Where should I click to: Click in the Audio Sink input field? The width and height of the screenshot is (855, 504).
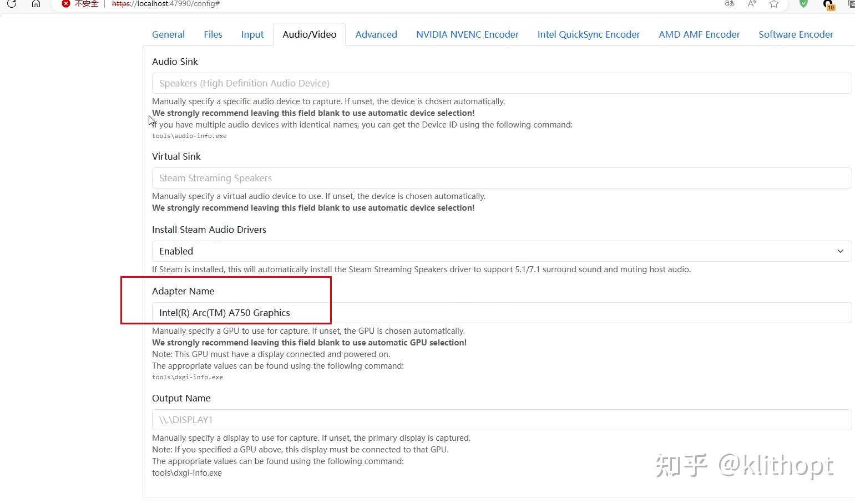[x=502, y=83]
